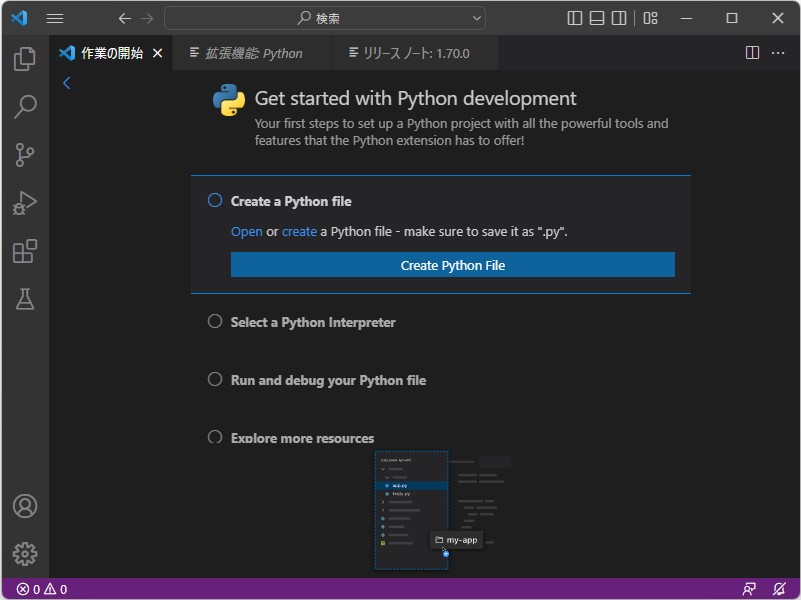
Task: Switch to the リリース ノート: 1.70.0 tab
Action: 415,52
